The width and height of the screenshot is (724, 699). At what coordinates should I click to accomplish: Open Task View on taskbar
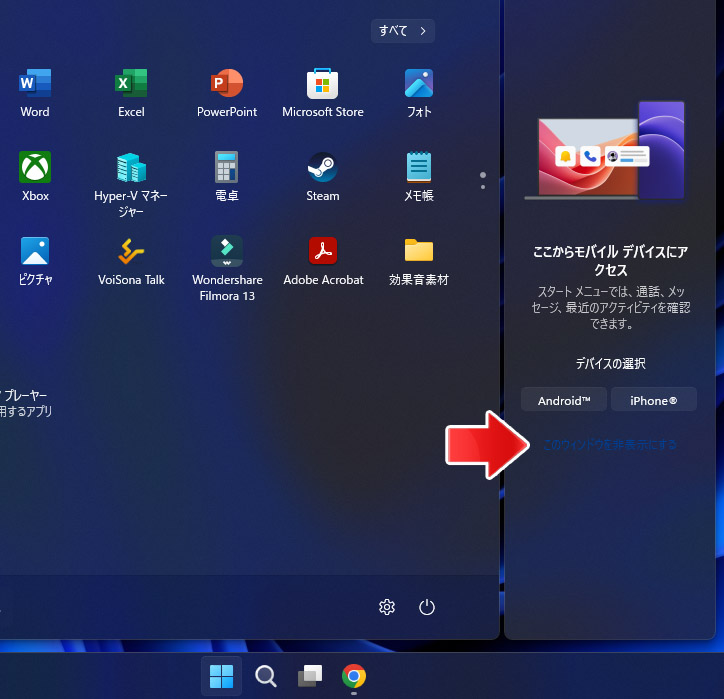tap(310, 676)
